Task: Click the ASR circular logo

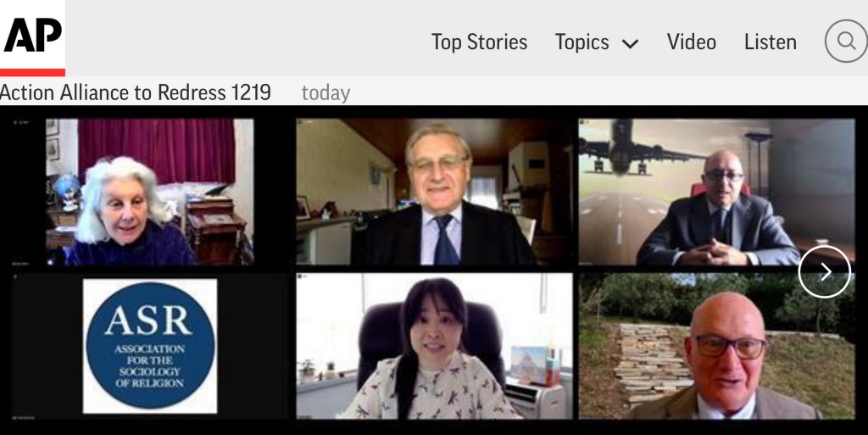Action: click(x=149, y=346)
